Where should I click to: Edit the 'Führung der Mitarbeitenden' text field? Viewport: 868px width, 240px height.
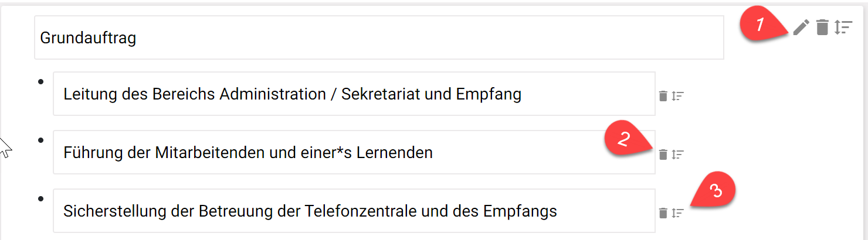(x=354, y=152)
